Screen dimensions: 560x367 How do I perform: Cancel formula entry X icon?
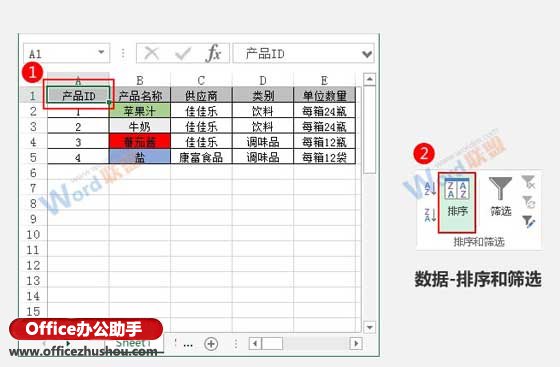[151, 54]
